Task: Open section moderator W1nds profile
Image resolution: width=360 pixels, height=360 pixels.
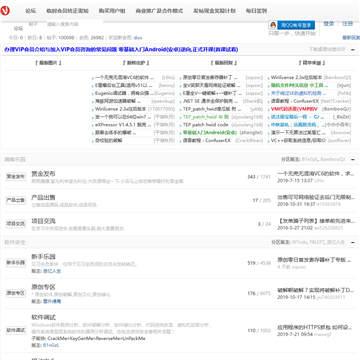Action: pyautogui.click(x=299, y=242)
